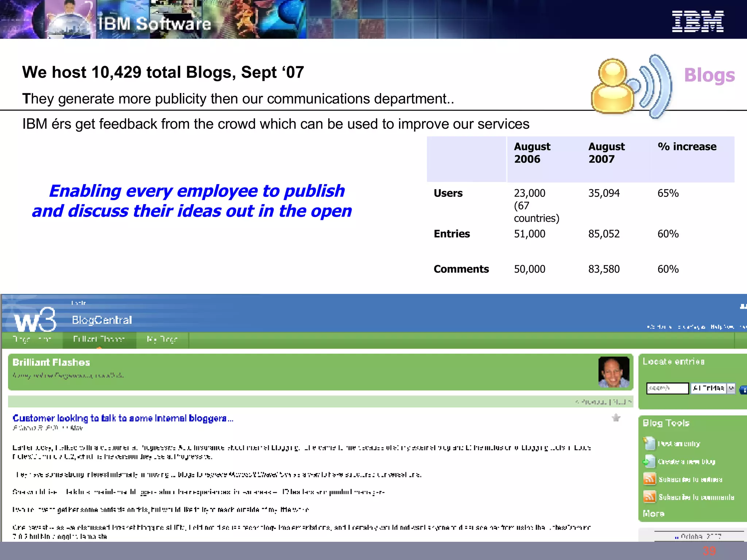Click the w3 logo in BlogCentral header
This screenshot has height=560, width=747.
tap(35, 319)
